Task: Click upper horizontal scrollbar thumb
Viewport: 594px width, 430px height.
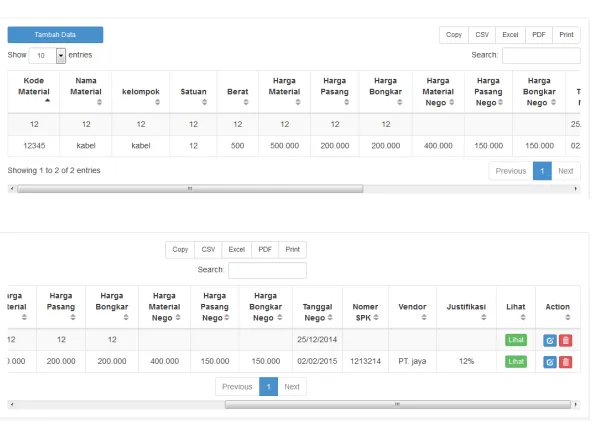Action: coord(190,189)
